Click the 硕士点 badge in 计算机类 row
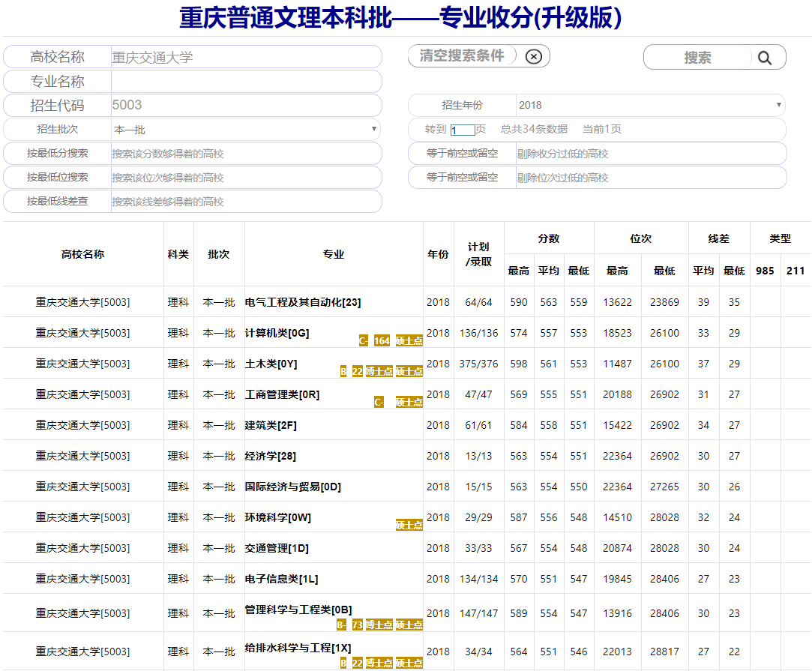Viewport: 812px width, 671px height. tap(409, 340)
